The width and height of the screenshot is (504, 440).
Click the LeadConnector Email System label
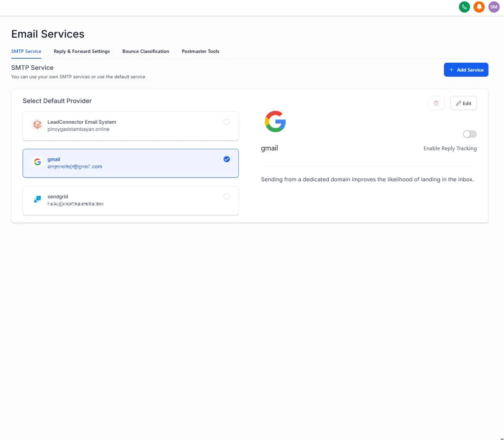click(82, 122)
